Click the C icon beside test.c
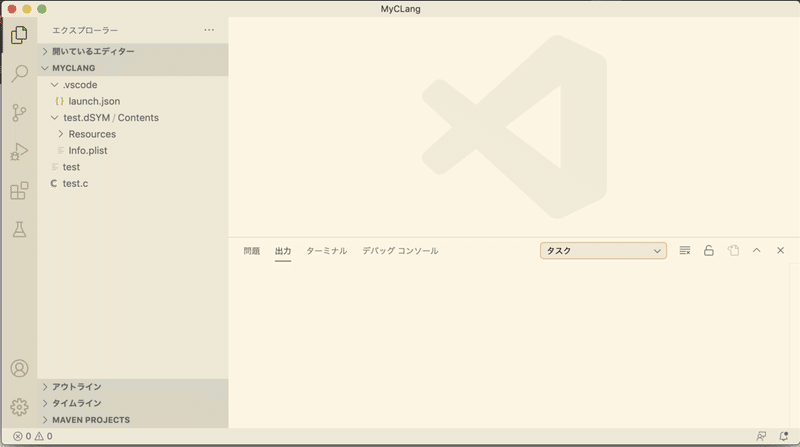Image resolution: width=800 pixels, height=447 pixels. [x=54, y=183]
